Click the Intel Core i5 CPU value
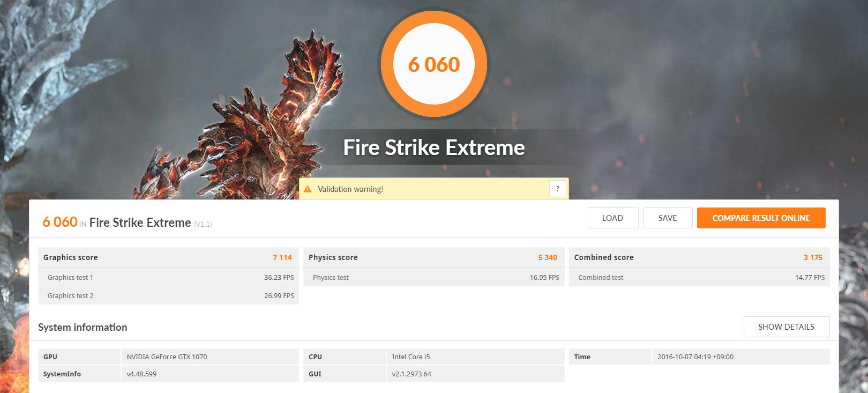The height and width of the screenshot is (393, 868). tap(411, 357)
